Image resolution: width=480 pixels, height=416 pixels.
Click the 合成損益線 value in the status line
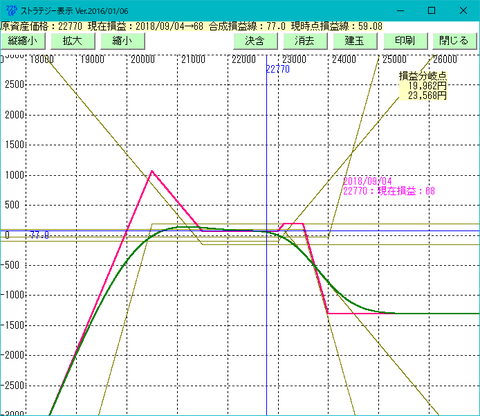276,26
